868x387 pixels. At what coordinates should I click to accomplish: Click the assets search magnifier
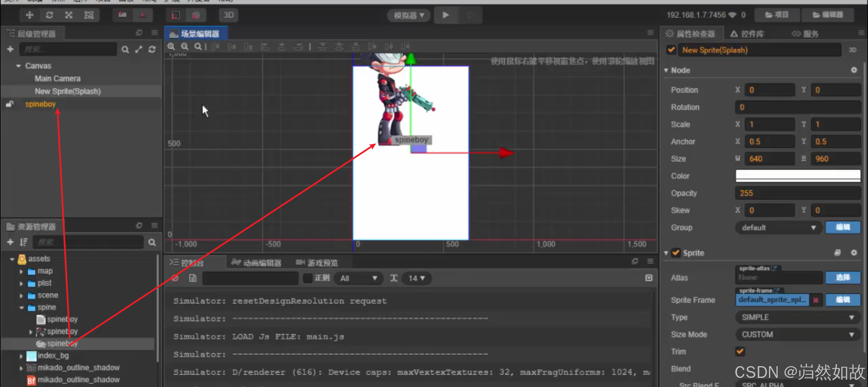coord(152,242)
